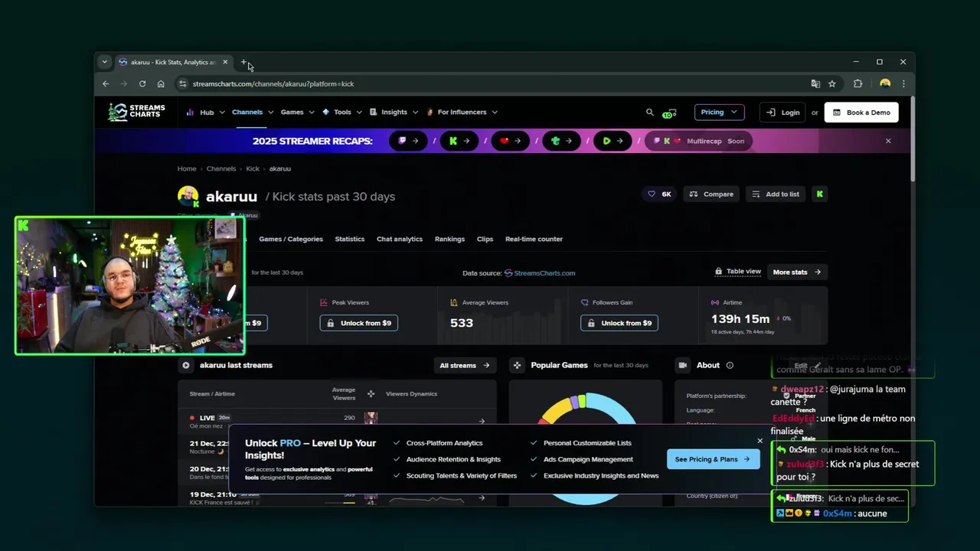
Task: Click the Viewers Dynamics column icon
Action: 371,394
